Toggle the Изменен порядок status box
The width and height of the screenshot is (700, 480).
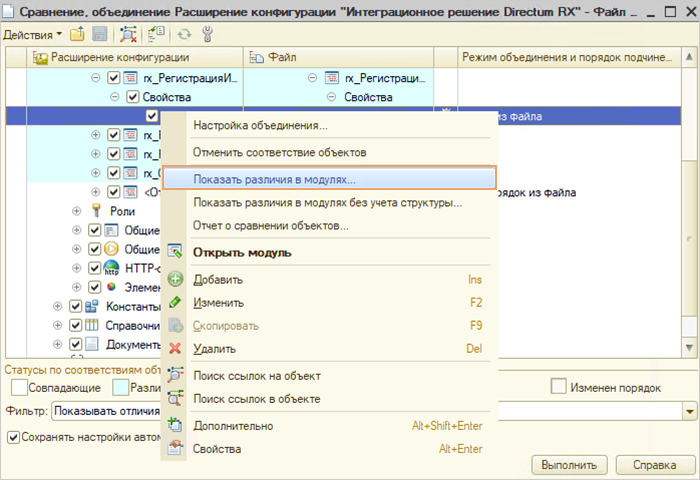tap(559, 387)
